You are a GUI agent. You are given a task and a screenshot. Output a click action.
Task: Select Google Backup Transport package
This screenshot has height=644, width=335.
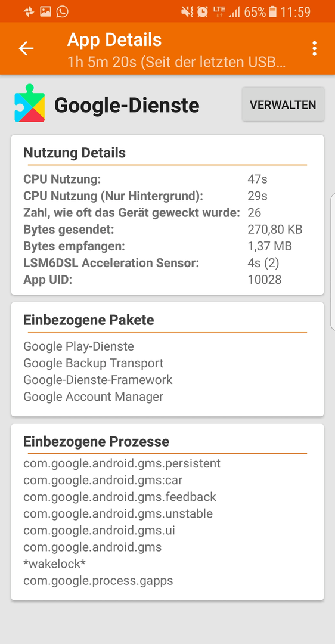pyautogui.click(x=93, y=363)
